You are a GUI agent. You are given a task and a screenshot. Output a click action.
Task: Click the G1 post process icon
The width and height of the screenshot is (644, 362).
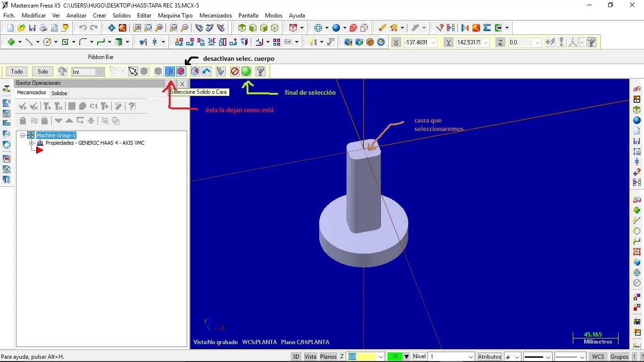tap(94, 106)
